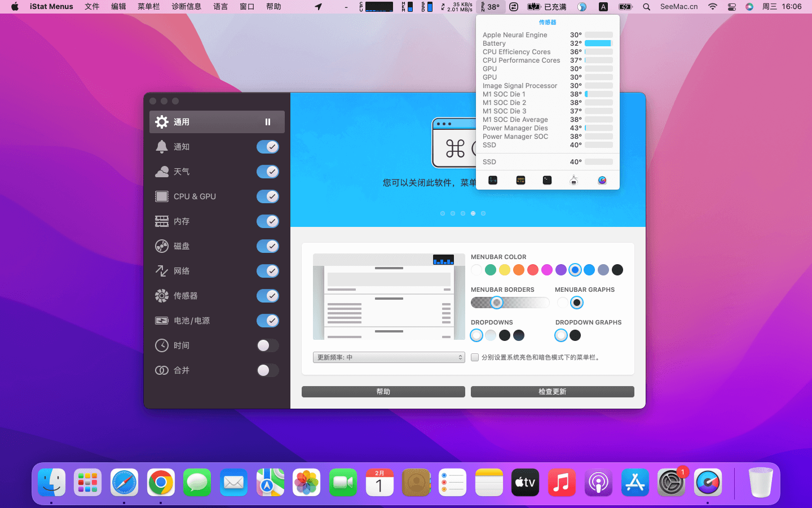Image resolution: width=812 pixels, height=508 pixels.
Task: Launch Terminal icon in sensors dropdown
Action: [547, 180]
